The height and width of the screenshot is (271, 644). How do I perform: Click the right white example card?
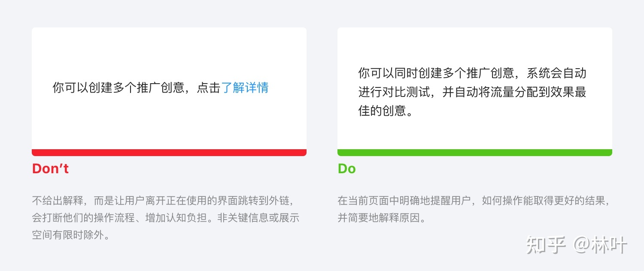[475, 88]
